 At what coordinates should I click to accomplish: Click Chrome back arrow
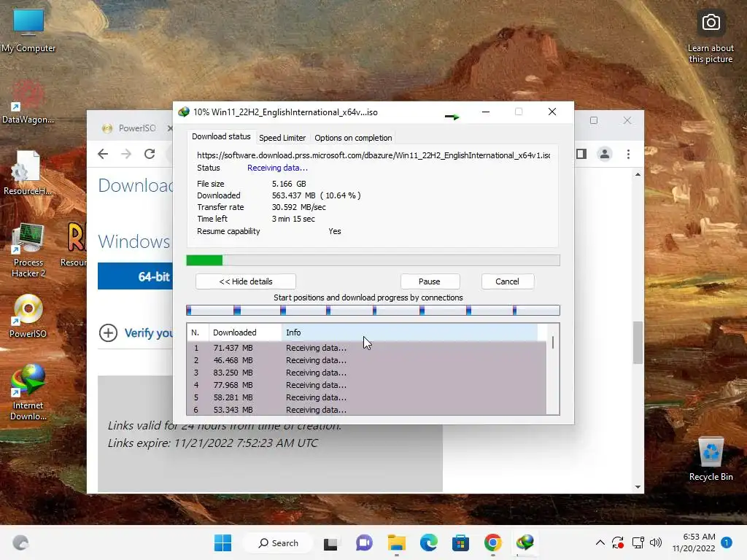point(103,154)
